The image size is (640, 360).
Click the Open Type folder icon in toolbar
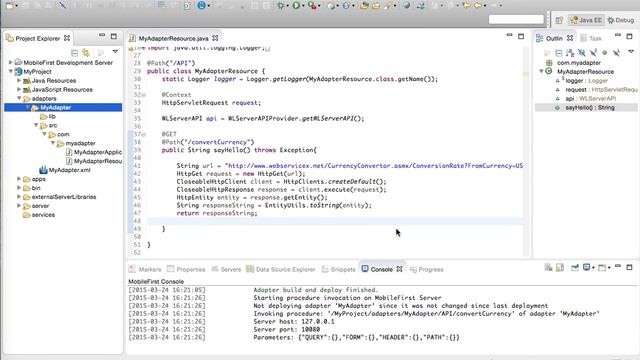tap(364, 5)
